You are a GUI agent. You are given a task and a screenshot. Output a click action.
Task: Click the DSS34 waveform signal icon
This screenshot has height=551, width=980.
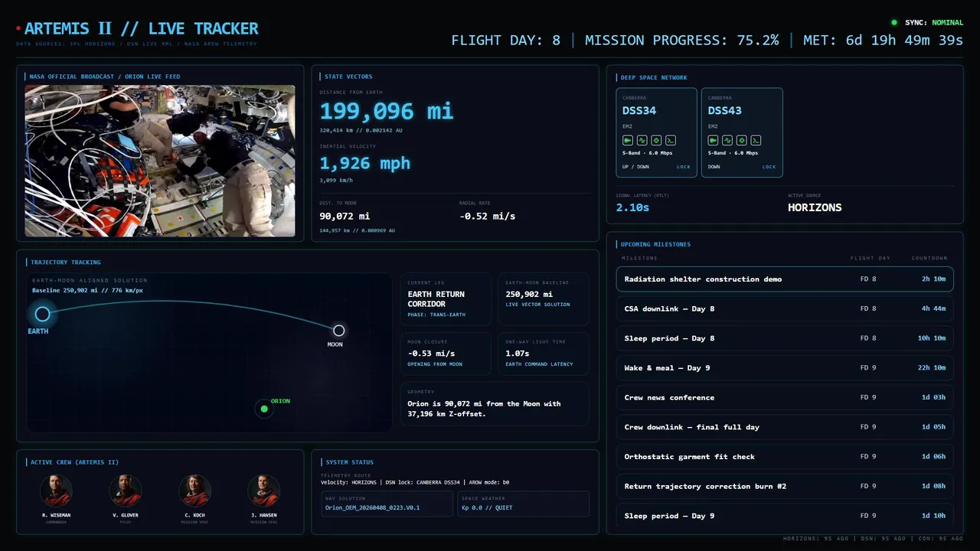click(x=642, y=140)
